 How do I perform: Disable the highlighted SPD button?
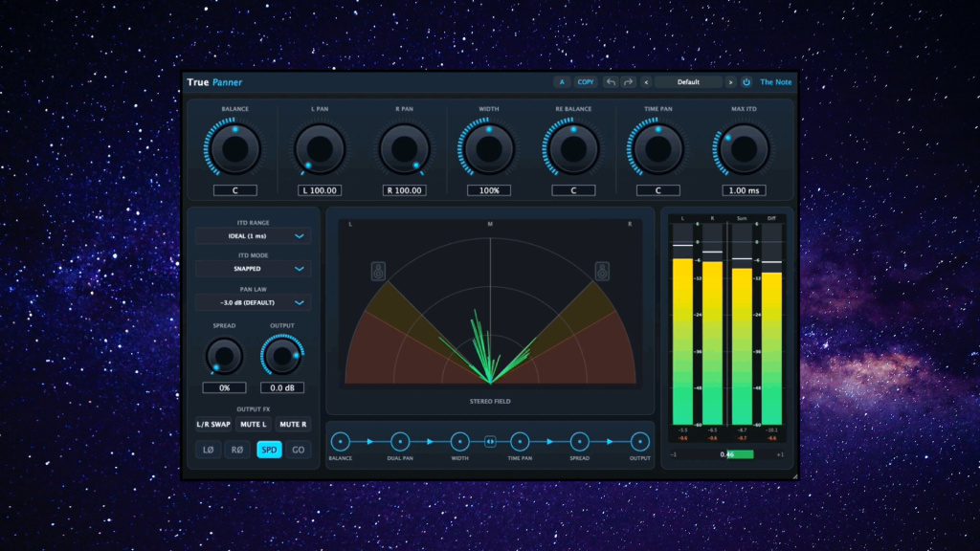(x=269, y=450)
